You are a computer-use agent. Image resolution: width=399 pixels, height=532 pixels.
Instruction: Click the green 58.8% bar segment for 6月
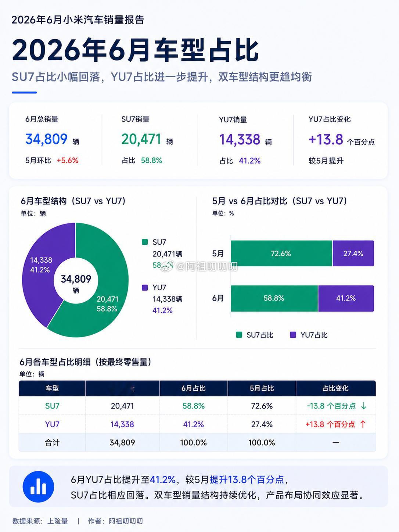coord(274,298)
